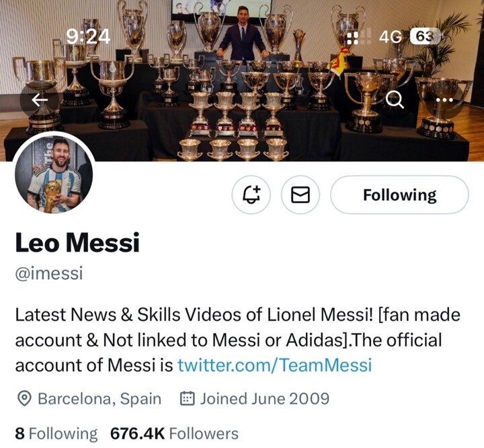The image size is (484, 448).
Task: Open the 8 Following list
Action: tap(56, 434)
